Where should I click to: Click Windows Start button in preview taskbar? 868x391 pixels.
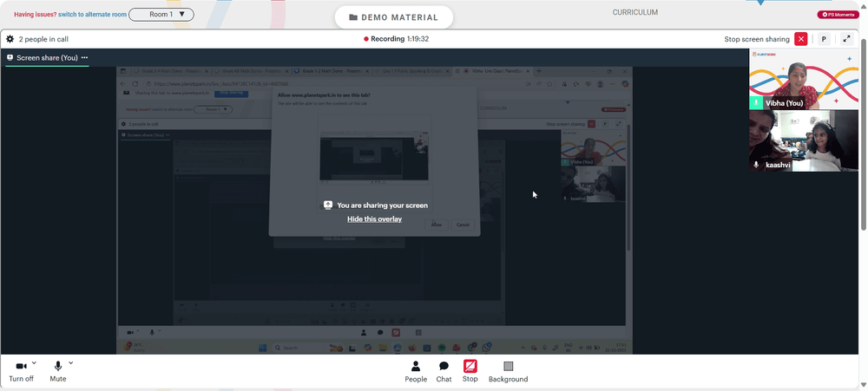point(263,348)
